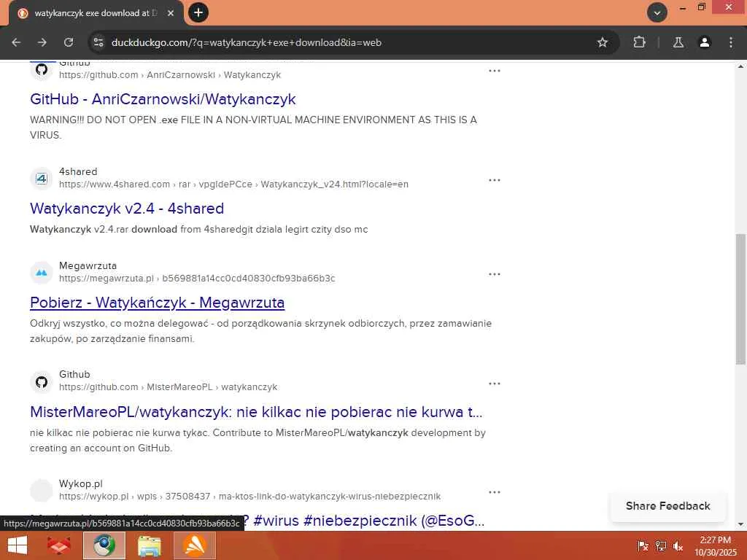Open more options for AnriCzarnowski GitHub result
This screenshot has height=560, width=747.
click(495, 71)
